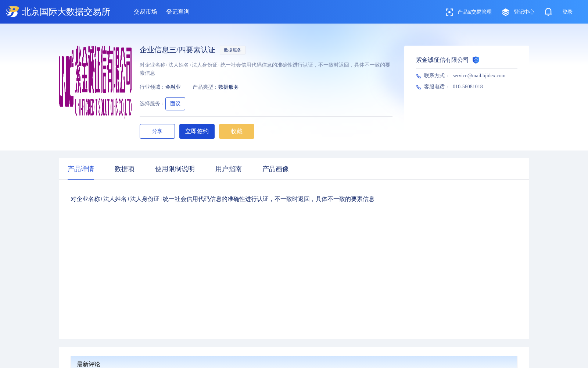This screenshot has height=368, width=588.
Task: Click the 产品&交易管理 scan icon
Action: click(449, 12)
